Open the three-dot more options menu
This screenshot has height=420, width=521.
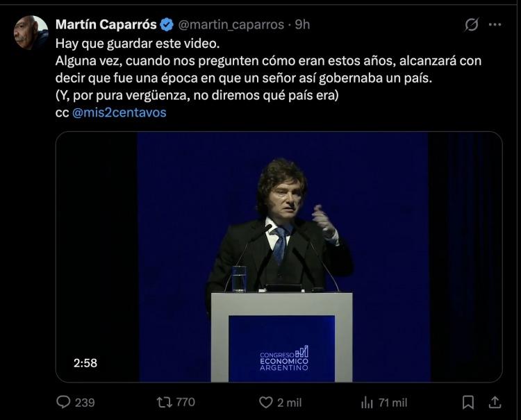tap(495, 25)
